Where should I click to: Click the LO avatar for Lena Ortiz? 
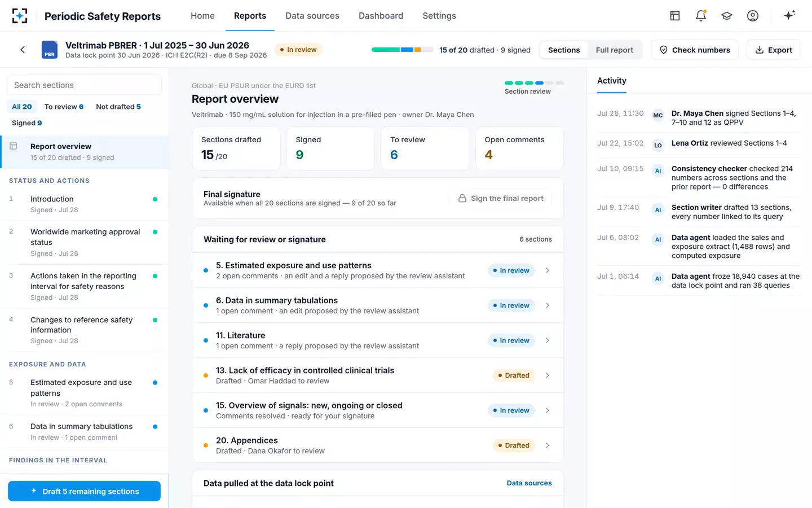(658, 145)
